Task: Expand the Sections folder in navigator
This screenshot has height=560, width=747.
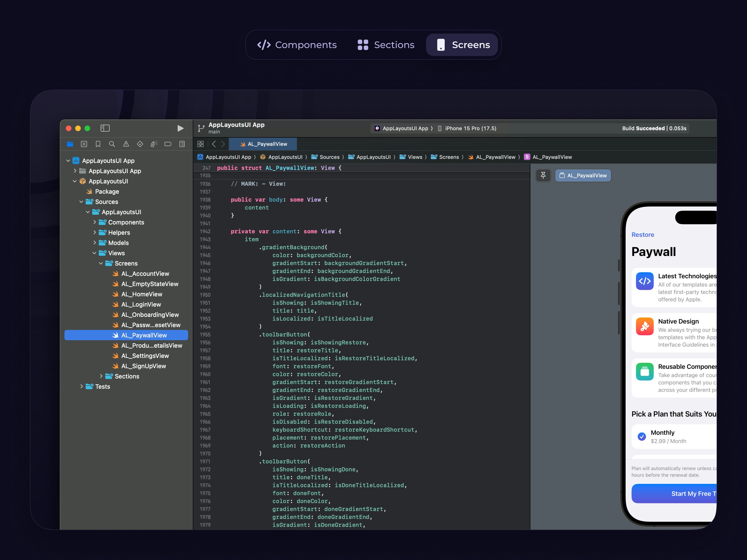Action: tap(101, 376)
